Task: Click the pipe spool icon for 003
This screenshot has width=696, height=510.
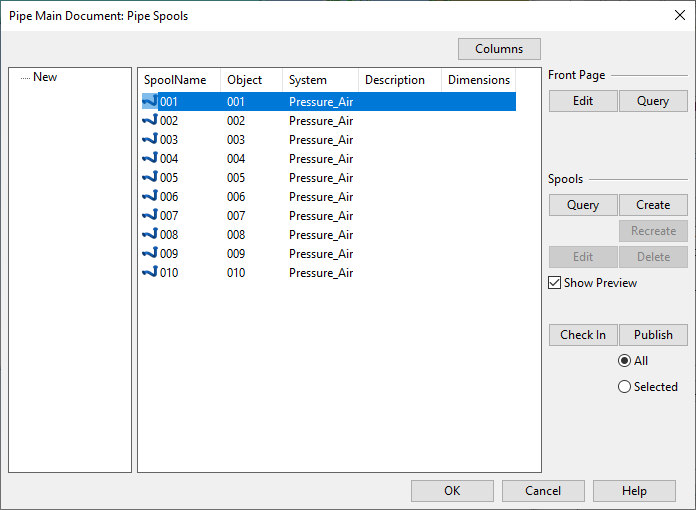Action: tap(150, 139)
